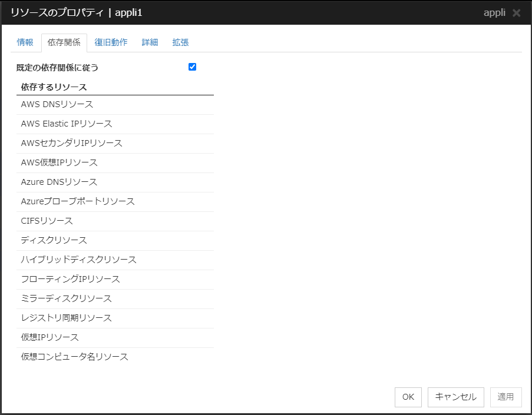Switch to the 情報 tab
Image resolution: width=532 pixels, height=415 pixels.
(x=25, y=42)
